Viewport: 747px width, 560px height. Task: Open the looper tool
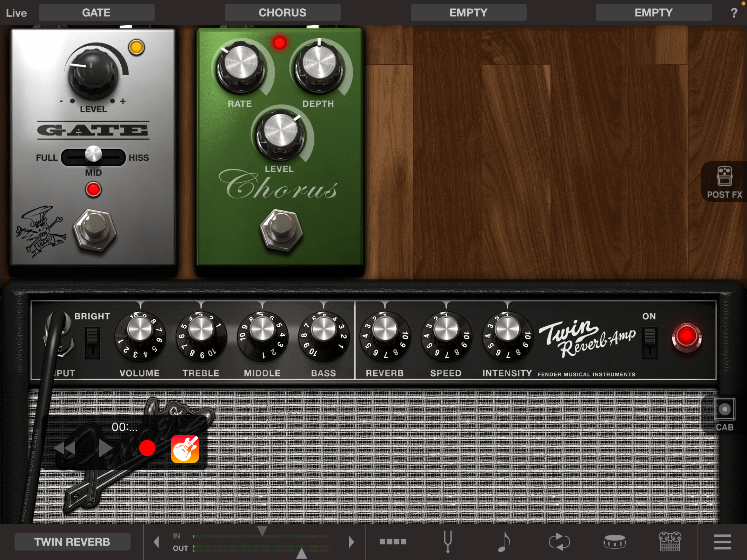559,542
